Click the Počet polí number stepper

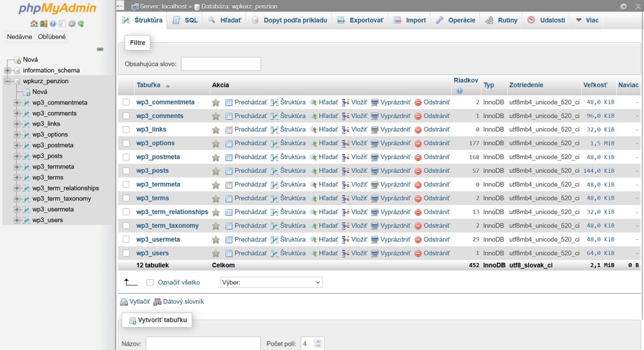click(318, 344)
